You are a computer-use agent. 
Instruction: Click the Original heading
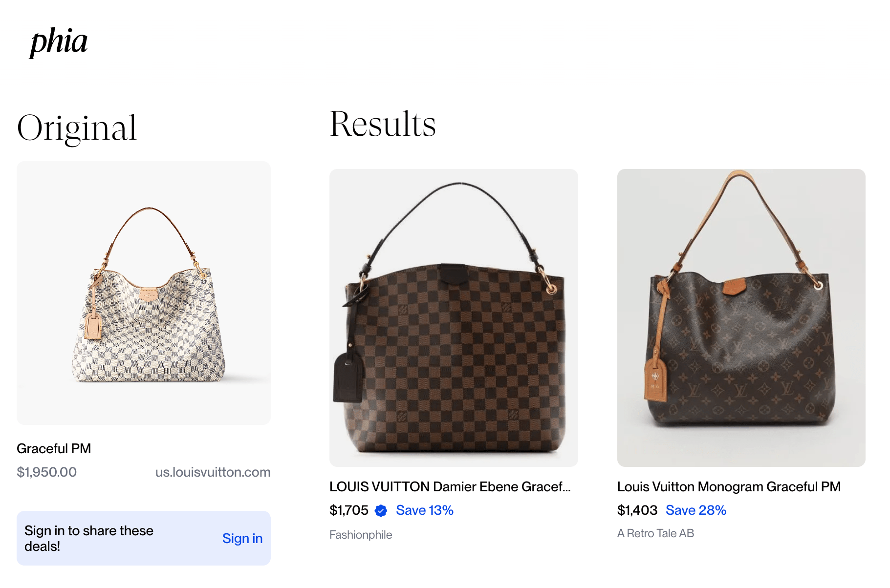tap(77, 128)
